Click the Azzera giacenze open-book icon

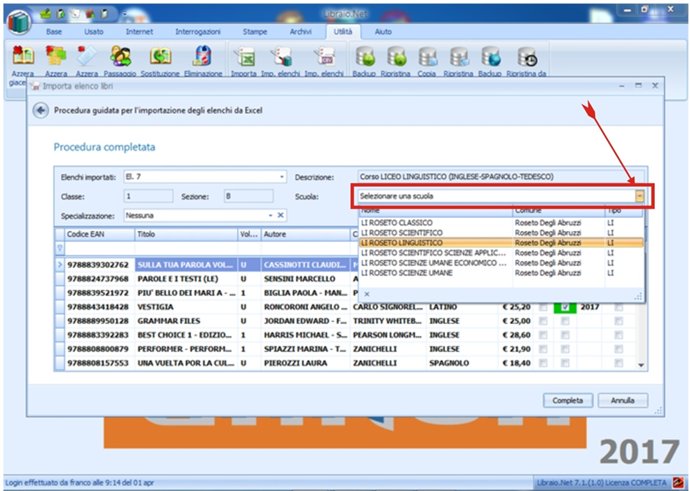point(22,56)
